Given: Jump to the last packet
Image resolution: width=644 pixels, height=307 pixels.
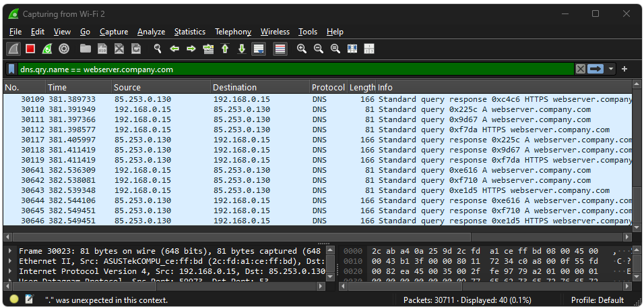Looking at the screenshot, I should [x=242, y=49].
